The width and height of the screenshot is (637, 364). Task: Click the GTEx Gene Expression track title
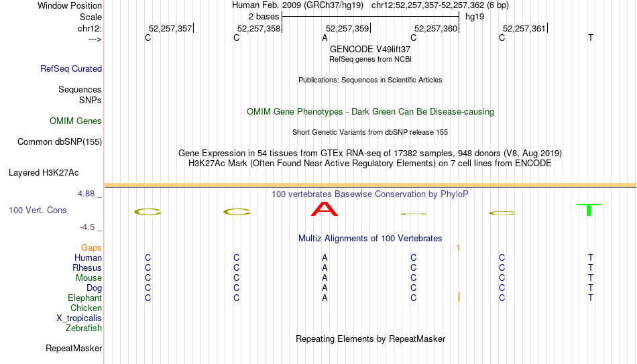(x=370, y=153)
